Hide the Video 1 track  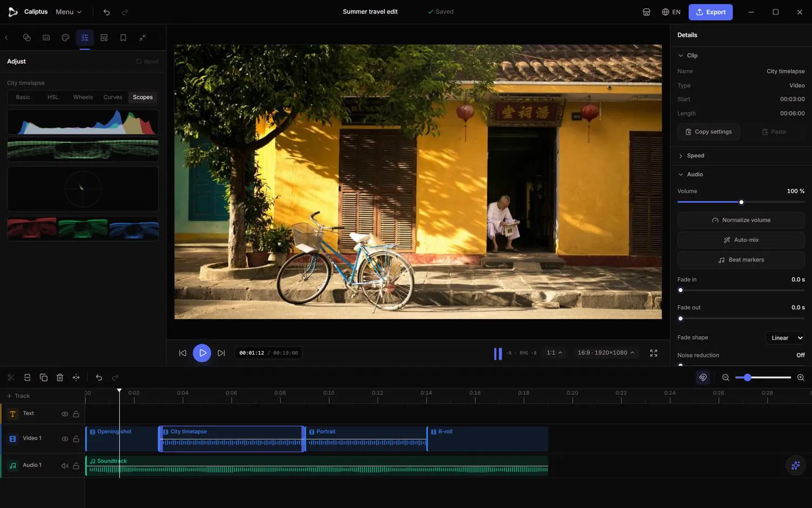pyautogui.click(x=65, y=439)
